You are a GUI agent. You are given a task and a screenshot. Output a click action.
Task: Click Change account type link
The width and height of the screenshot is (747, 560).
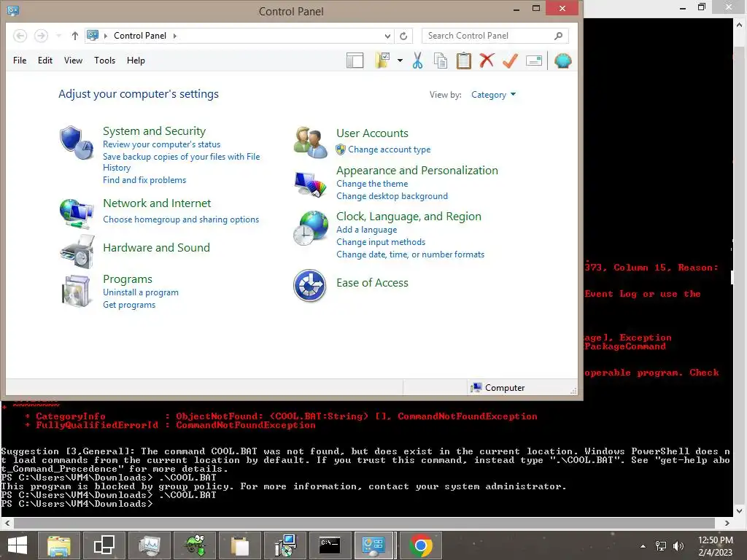[x=390, y=149]
